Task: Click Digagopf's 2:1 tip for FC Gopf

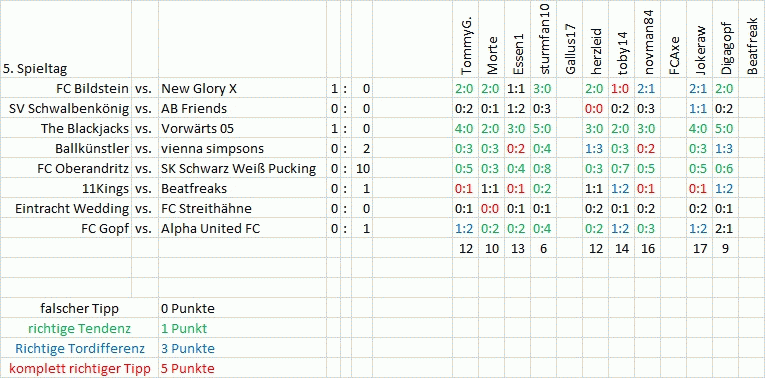Action: coord(726,229)
